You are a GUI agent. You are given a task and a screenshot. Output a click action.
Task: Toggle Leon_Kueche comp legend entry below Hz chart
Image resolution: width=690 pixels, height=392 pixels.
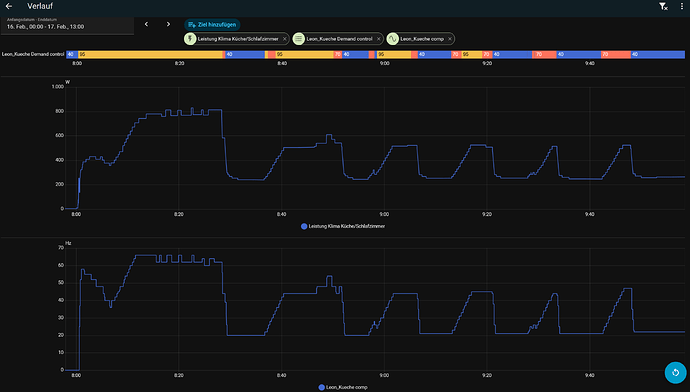343,387
